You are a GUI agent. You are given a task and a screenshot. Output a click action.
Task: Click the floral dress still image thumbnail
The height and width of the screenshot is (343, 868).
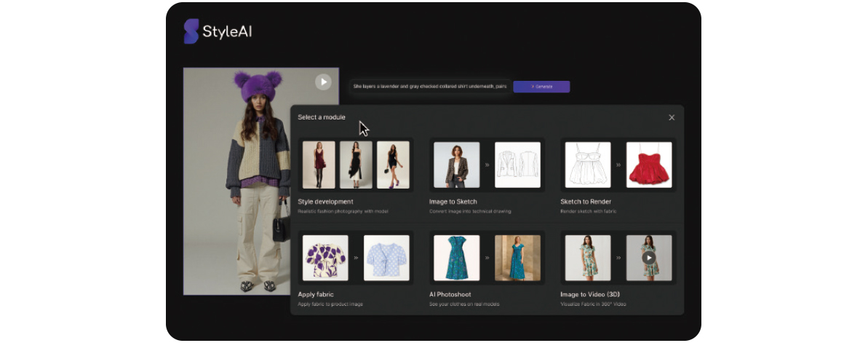tap(588, 258)
